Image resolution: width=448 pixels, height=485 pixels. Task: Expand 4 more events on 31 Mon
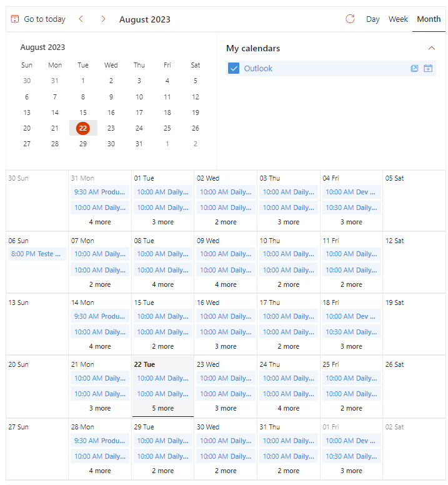tap(100, 222)
